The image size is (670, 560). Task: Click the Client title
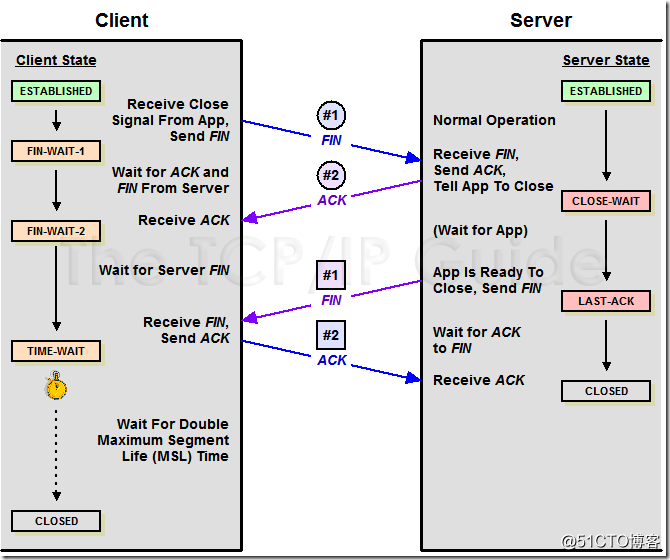(122, 20)
